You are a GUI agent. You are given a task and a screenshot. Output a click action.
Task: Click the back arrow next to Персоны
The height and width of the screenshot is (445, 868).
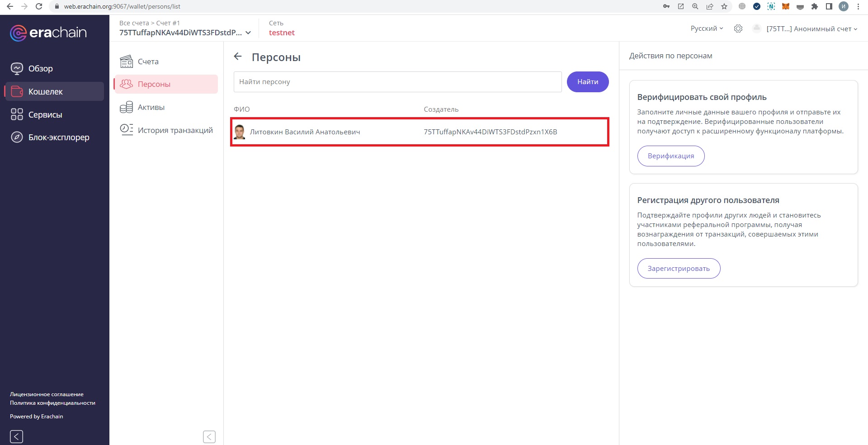tap(238, 57)
